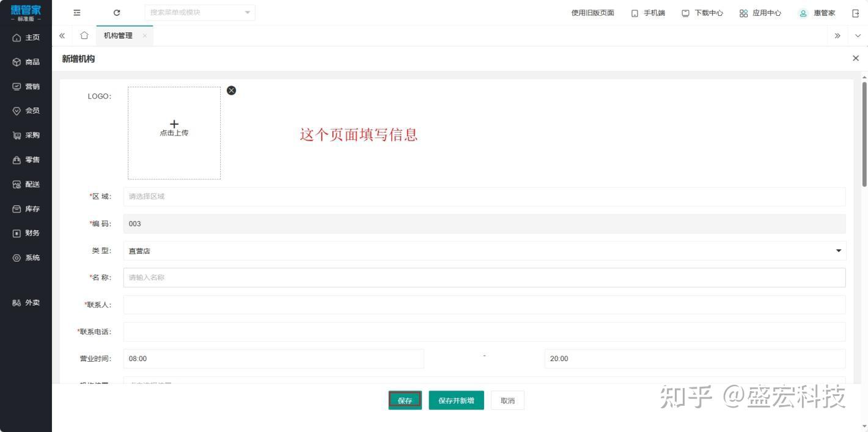The image size is (868, 432).
Task: Open the 零售 retail sidebar item
Action: pos(26,159)
